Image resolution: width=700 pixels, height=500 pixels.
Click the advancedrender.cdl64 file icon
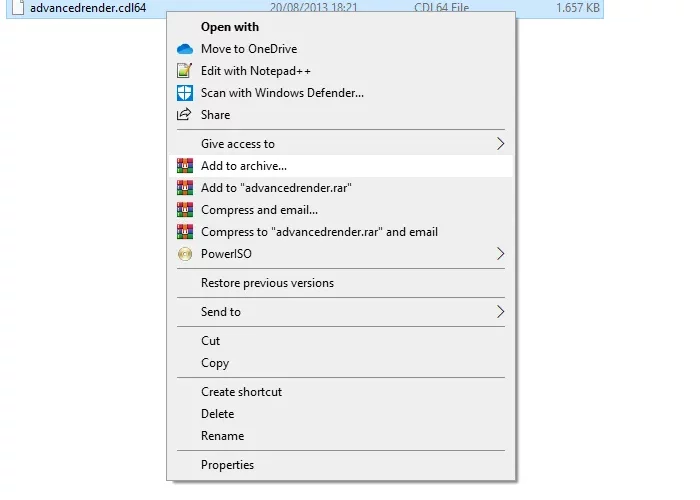[x=18, y=7]
